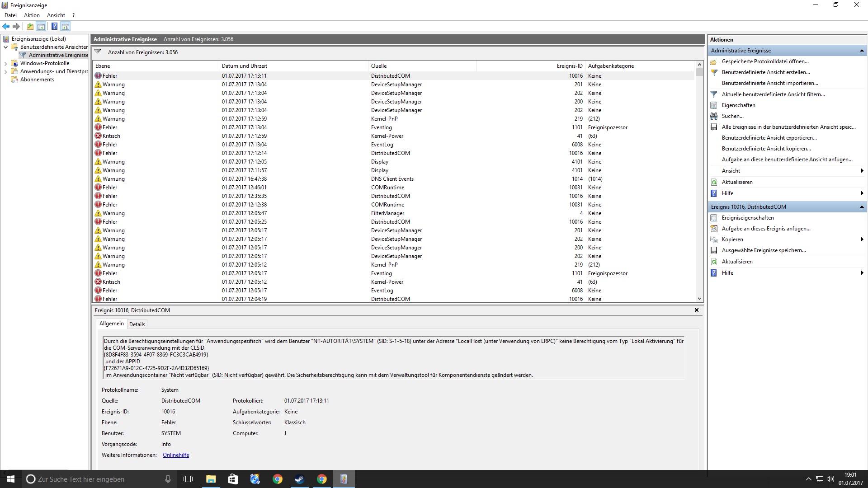
Task: Click the blue Help toolbar icon
Action: [54, 26]
